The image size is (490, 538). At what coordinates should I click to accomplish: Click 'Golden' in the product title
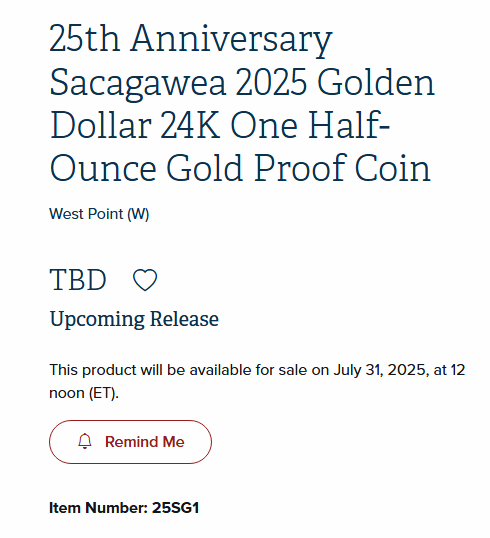pos(376,82)
